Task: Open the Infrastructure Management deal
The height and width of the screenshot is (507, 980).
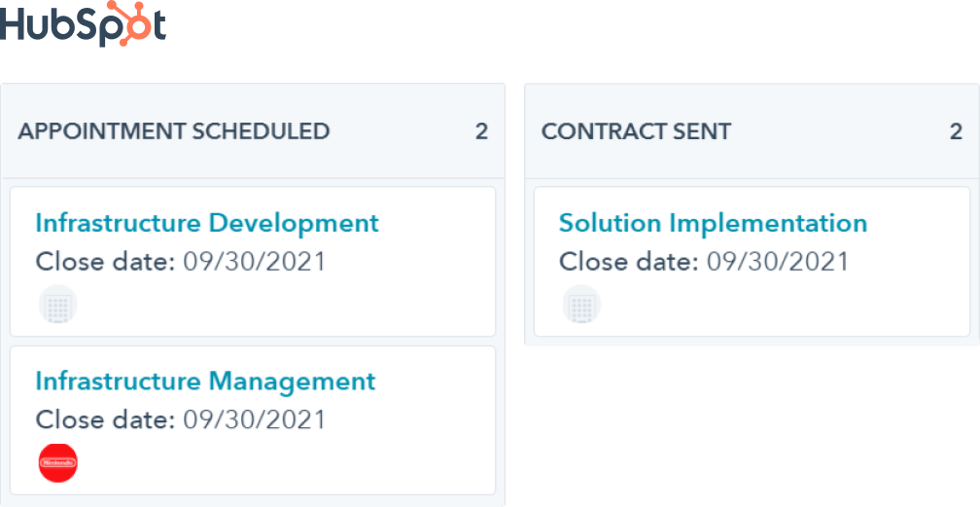Action: (x=205, y=380)
